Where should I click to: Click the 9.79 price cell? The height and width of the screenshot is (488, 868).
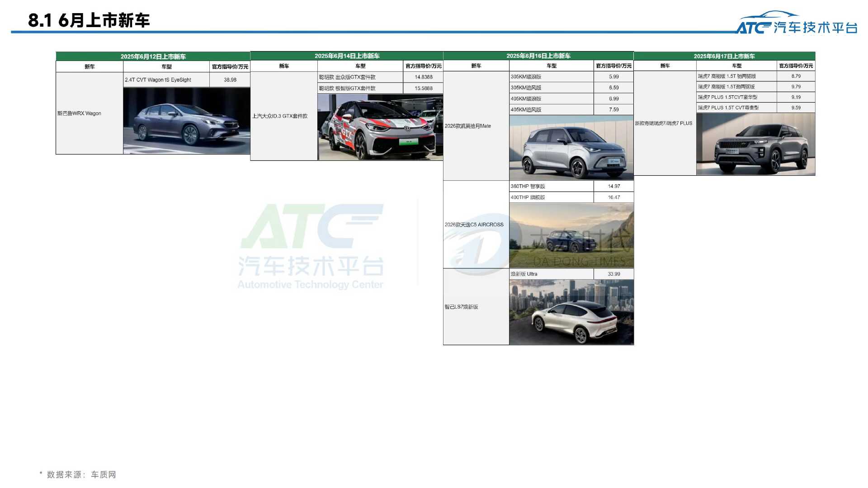click(796, 87)
